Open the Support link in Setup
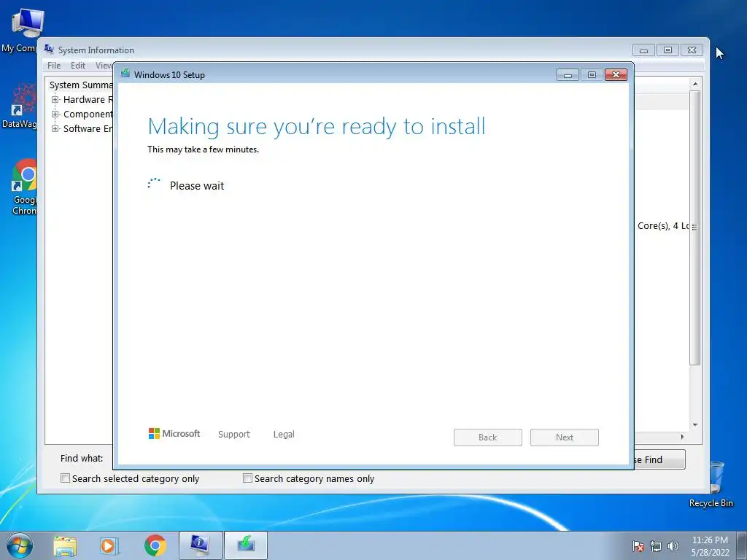 [234, 434]
